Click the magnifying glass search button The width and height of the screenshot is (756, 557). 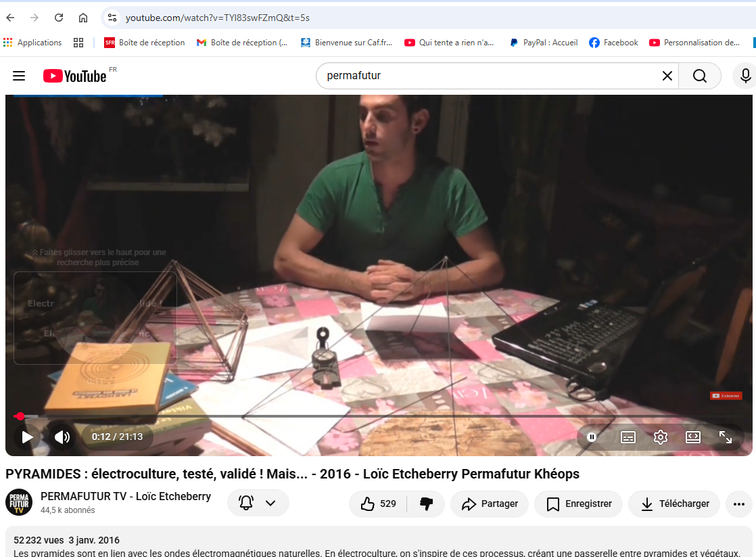tap(700, 76)
